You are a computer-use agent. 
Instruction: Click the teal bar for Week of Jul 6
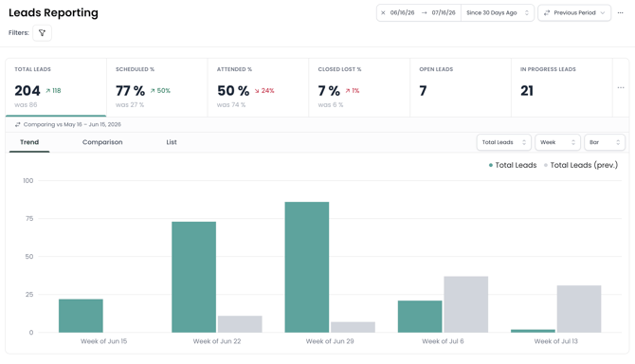pyautogui.click(x=420, y=317)
